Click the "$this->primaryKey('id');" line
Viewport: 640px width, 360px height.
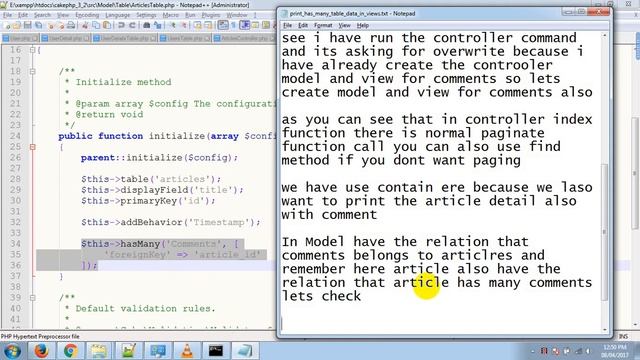tap(148, 200)
